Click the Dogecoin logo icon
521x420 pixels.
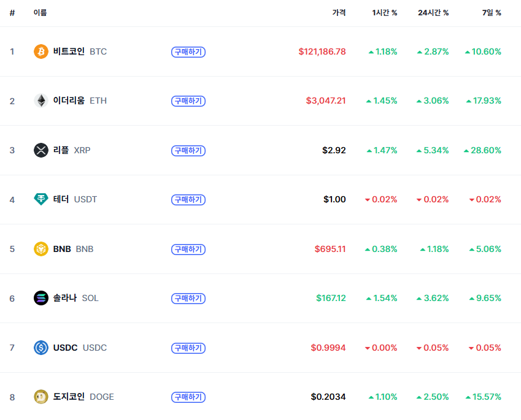pyautogui.click(x=41, y=397)
